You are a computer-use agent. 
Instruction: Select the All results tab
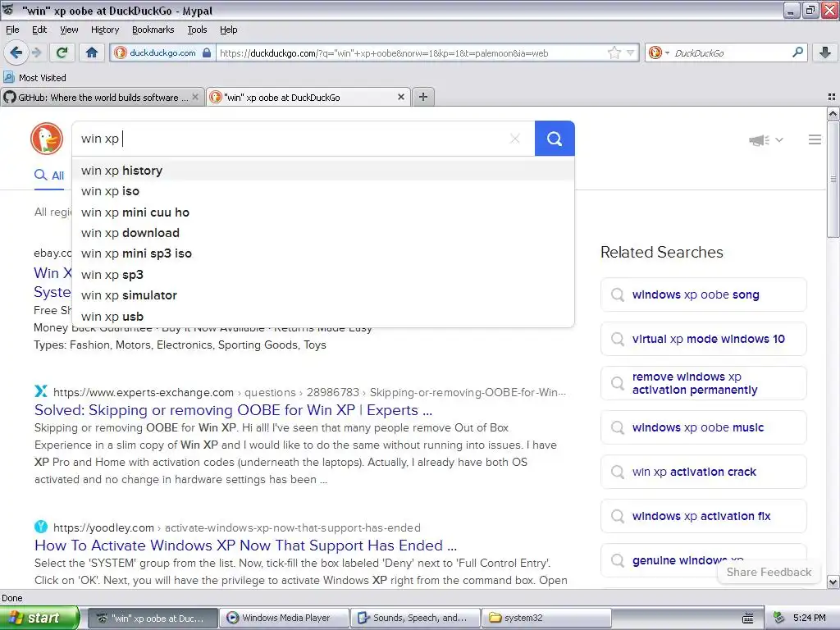click(49, 176)
